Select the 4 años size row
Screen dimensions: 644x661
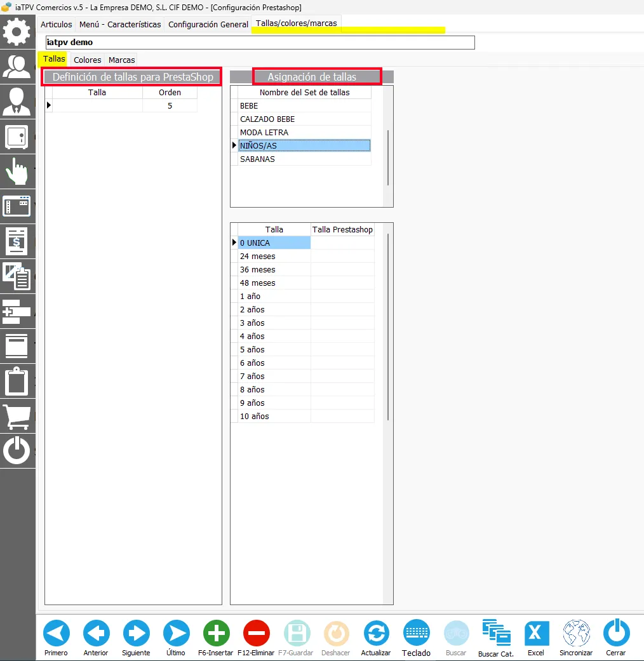click(274, 337)
